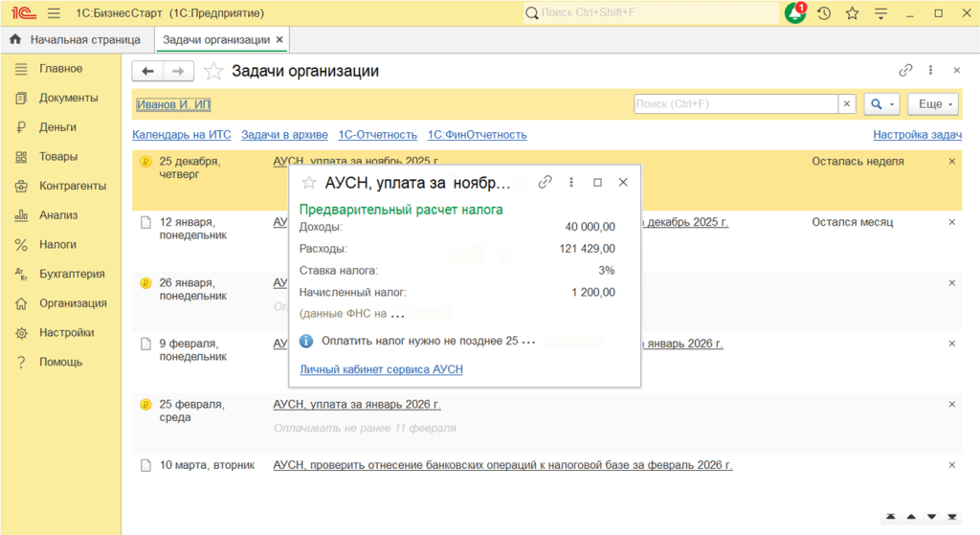Screen dimensions: 980x535
Task: Click into the Поиск (Ctrl+F) field
Action: coord(735,103)
